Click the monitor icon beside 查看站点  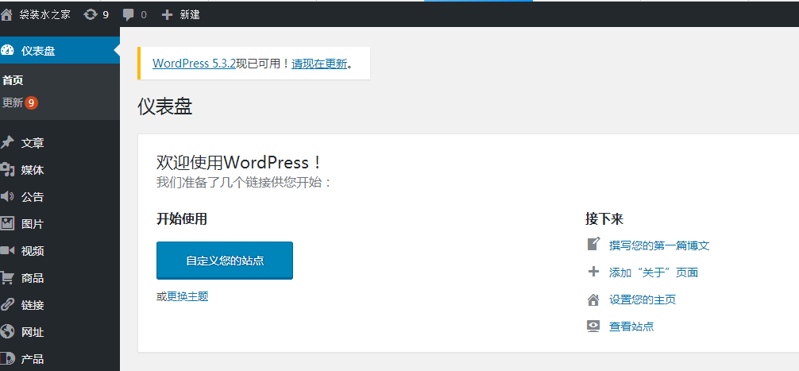point(593,326)
